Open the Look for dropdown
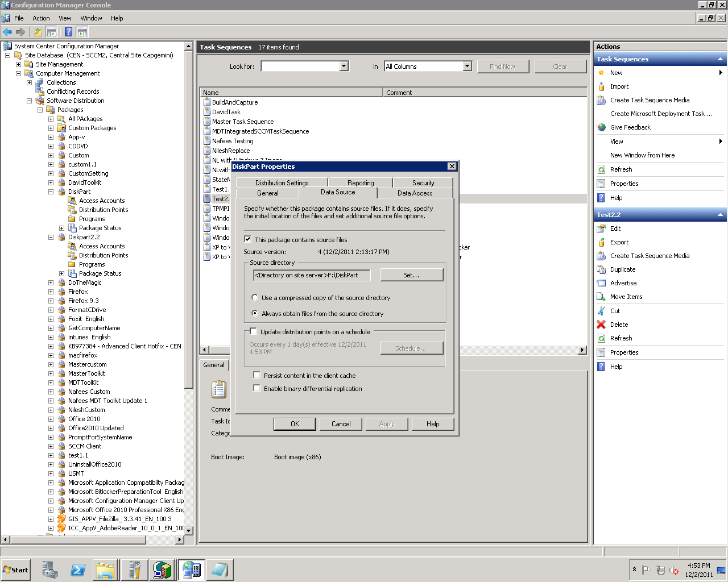Viewport: 728px width, 582px height. (344, 66)
